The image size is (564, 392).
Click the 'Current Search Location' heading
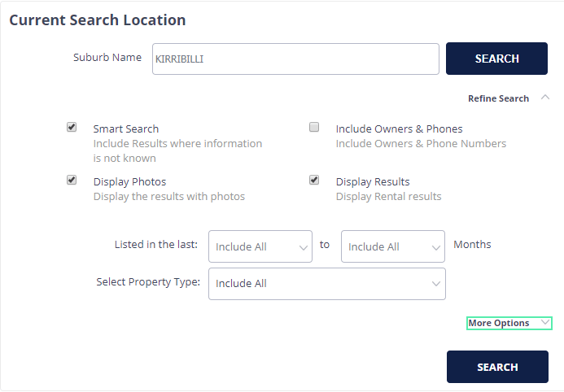click(x=98, y=20)
